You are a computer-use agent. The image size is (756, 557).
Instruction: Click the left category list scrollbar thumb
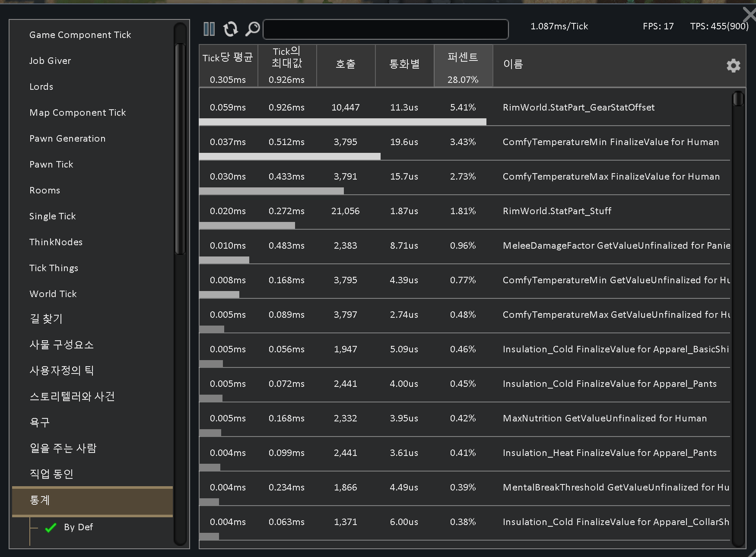click(x=180, y=149)
